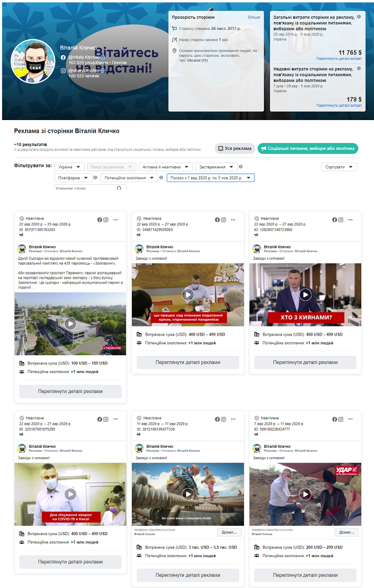Open the Сортувати sort dropdown
The height and width of the screenshot is (588, 374).
339,167
